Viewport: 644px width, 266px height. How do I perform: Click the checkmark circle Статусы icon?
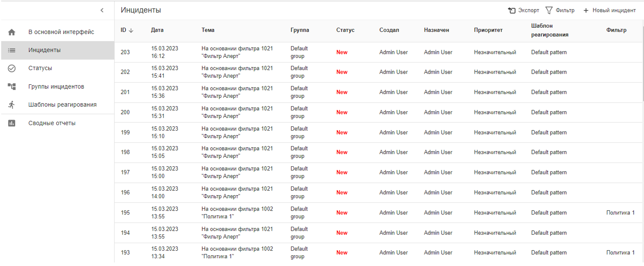(12, 68)
